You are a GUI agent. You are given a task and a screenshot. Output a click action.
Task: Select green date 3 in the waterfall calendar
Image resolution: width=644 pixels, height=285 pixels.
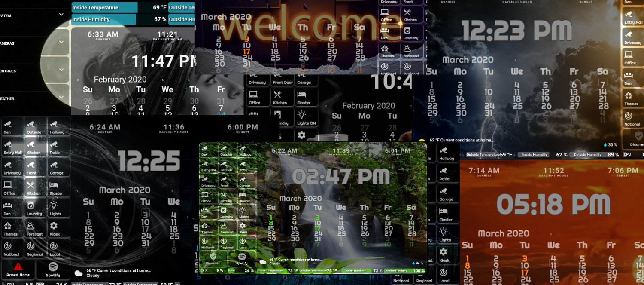coord(317,218)
